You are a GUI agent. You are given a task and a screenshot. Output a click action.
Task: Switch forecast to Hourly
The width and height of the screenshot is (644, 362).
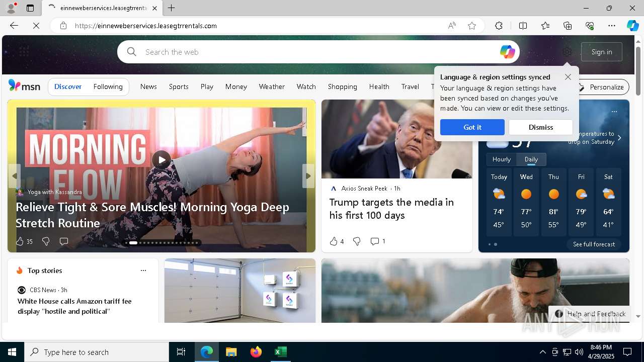point(502,159)
